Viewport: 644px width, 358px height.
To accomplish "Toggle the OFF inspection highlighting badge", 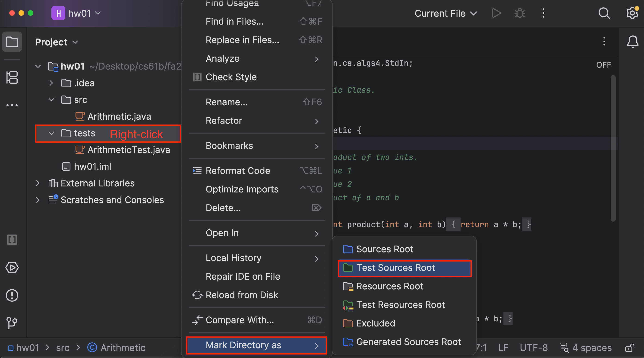I will pos(603,64).
